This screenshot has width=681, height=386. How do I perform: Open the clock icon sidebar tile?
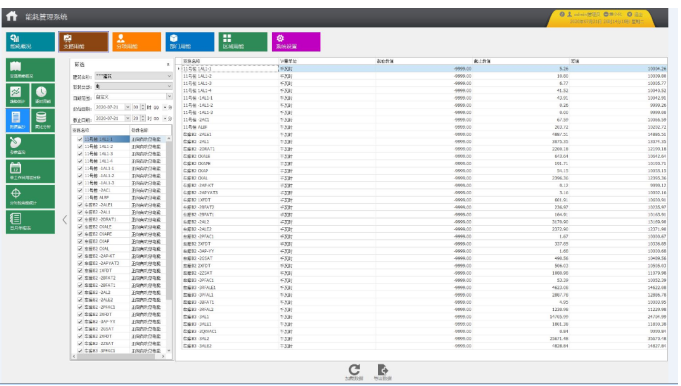(x=43, y=95)
